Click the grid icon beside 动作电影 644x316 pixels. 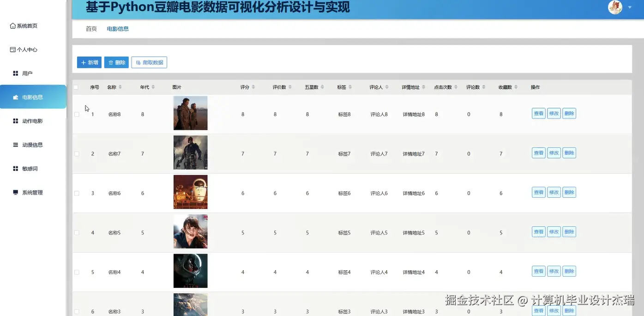[15, 121]
